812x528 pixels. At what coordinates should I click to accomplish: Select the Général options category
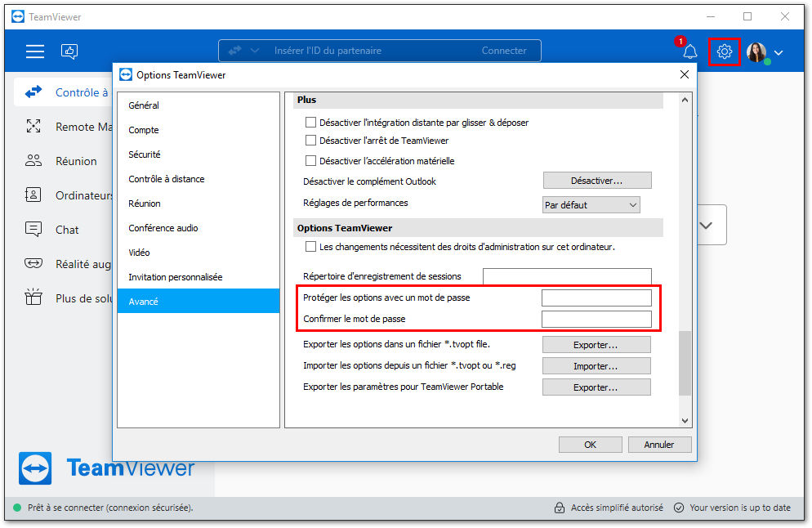pos(199,105)
